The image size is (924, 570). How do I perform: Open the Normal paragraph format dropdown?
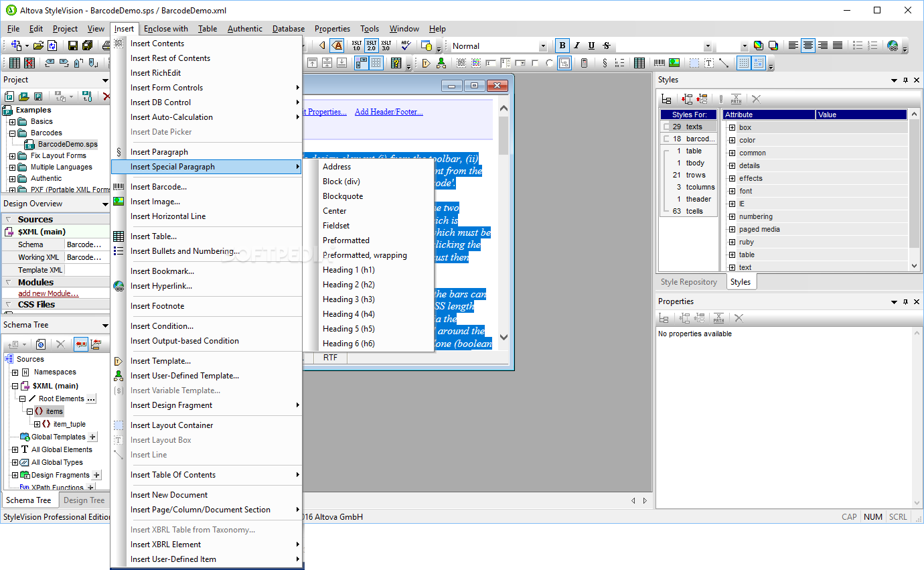coord(543,46)
